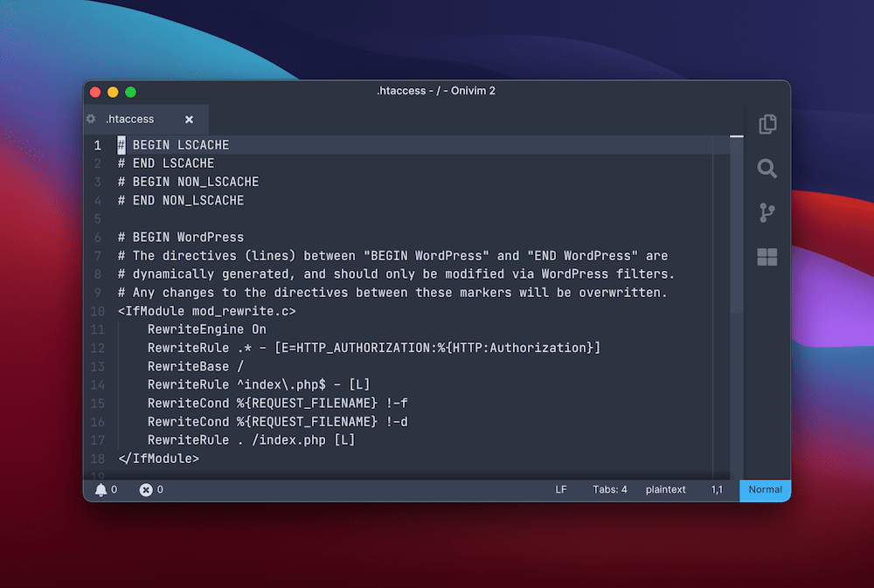Screen dimensions: 874x588
Task: Open the Search sidebar icon
Action: click(767, 168)
